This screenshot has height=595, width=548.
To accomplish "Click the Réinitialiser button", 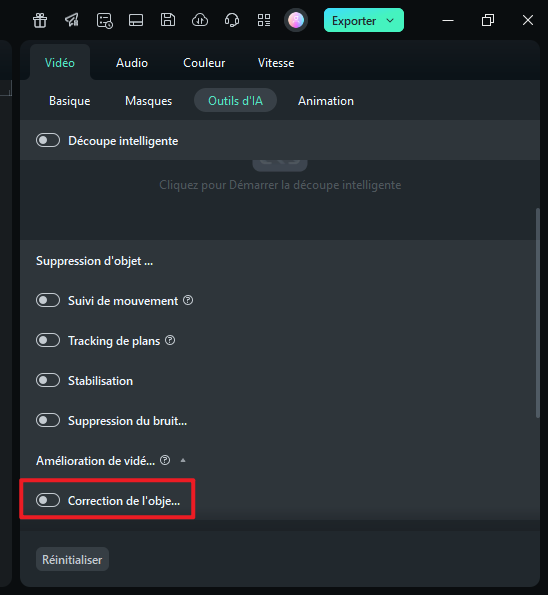I will click(x=72, y=559).
